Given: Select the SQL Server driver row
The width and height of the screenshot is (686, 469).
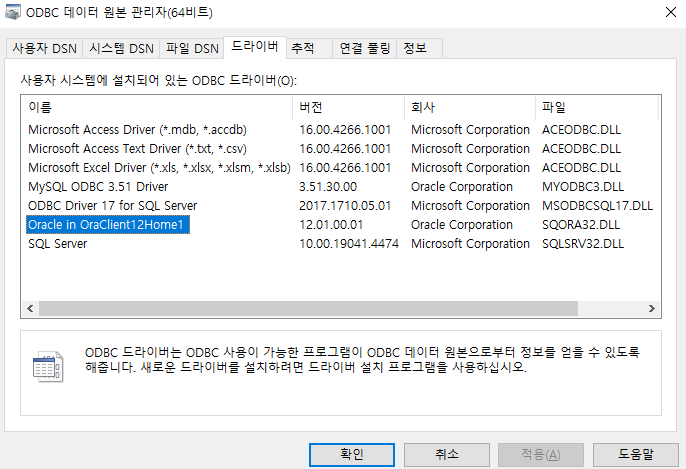Looking at the screenshot, I should point(58,244).
